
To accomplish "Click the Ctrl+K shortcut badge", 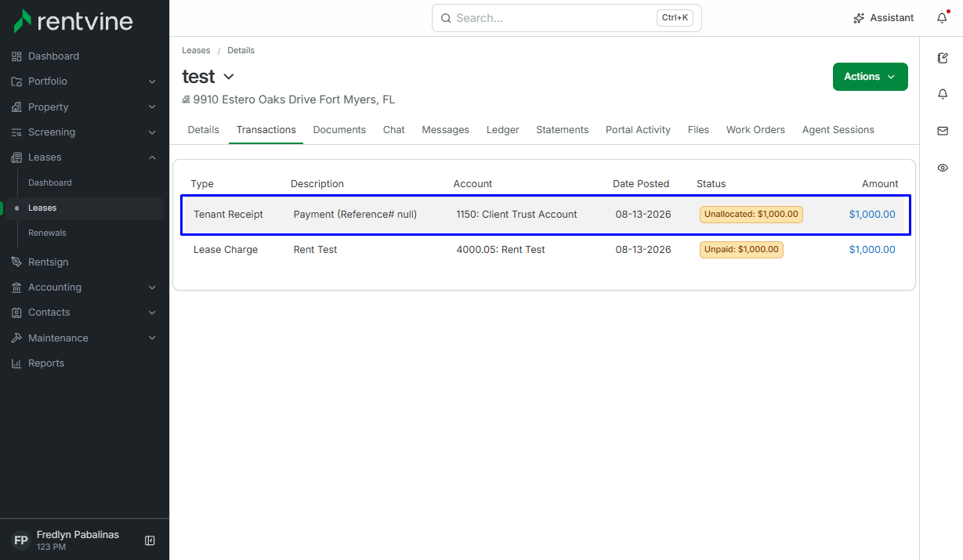I will (675, 18).
